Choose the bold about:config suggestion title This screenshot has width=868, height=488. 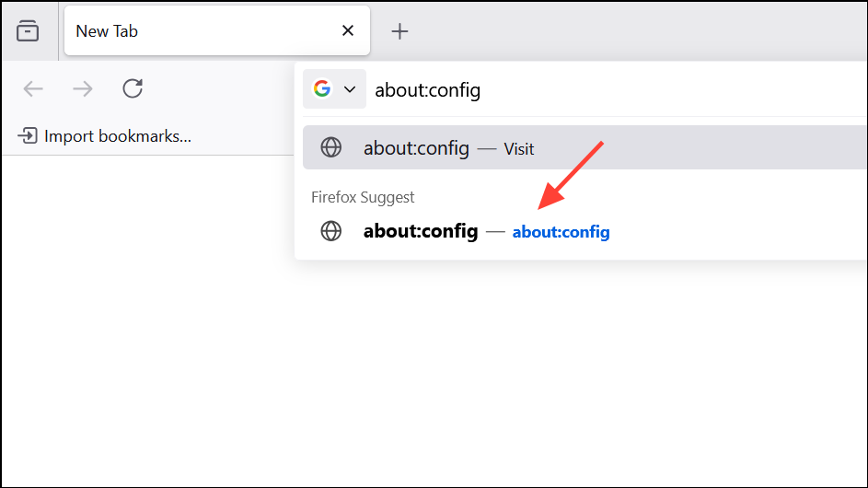[x=421, y=231]
